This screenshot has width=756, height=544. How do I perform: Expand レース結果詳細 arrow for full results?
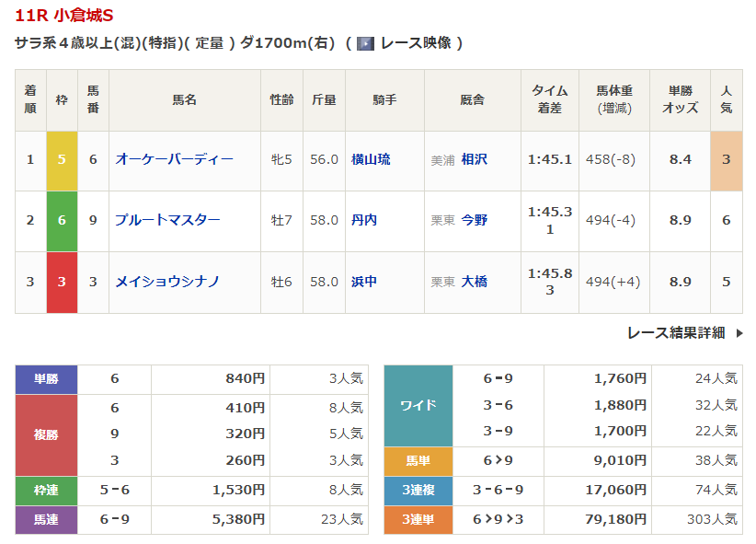point(739,333)
